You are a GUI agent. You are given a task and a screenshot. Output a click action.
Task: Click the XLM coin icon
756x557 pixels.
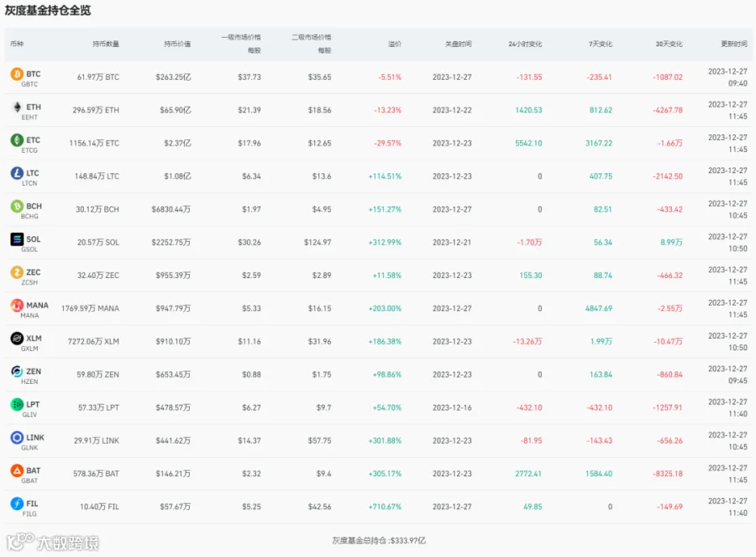[16, 339]
